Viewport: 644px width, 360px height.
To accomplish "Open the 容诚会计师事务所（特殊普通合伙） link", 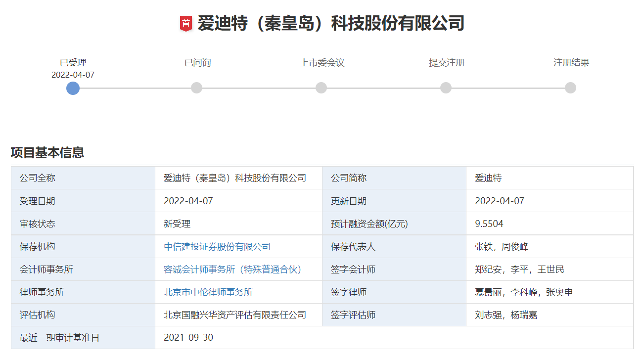I will (232, 270).
